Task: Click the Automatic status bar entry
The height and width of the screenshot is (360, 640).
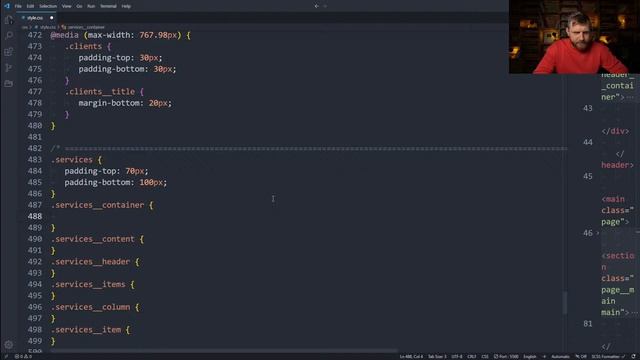Action: 560,357
